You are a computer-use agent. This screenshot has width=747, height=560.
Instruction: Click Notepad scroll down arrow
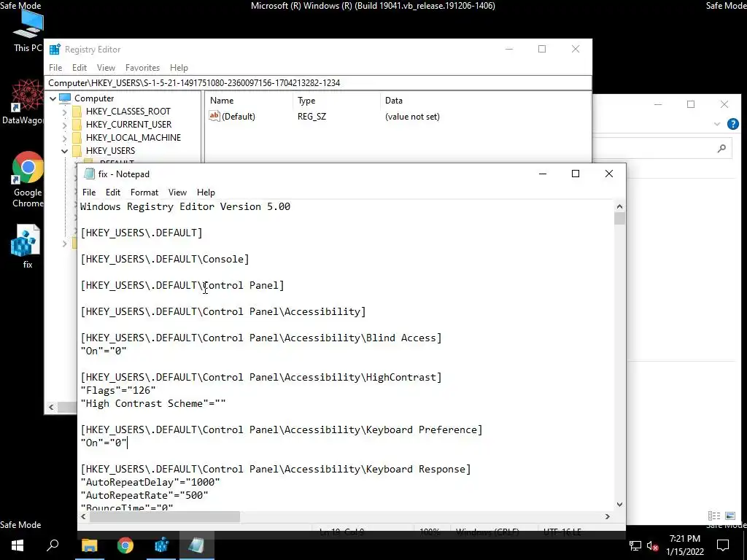[619, 505]
